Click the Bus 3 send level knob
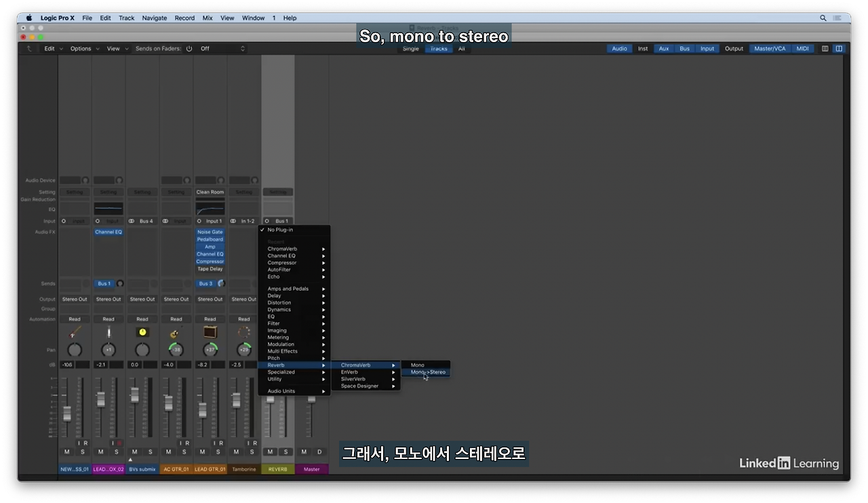The image size is (868, 503). [221, 283]
